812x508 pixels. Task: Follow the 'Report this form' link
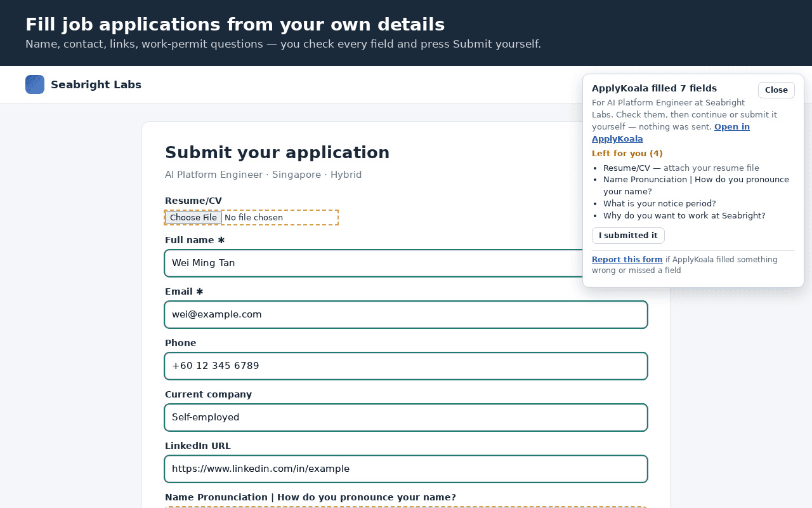pos(627,260)
